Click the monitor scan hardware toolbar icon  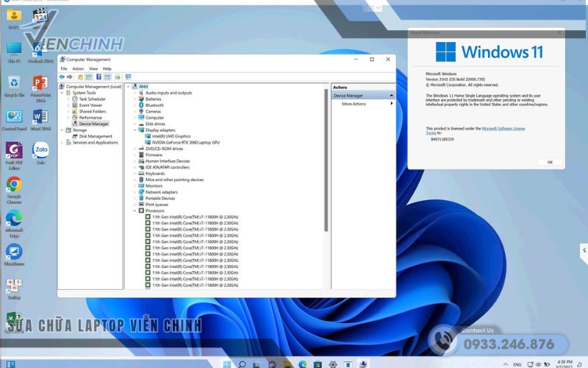(128, 77)
